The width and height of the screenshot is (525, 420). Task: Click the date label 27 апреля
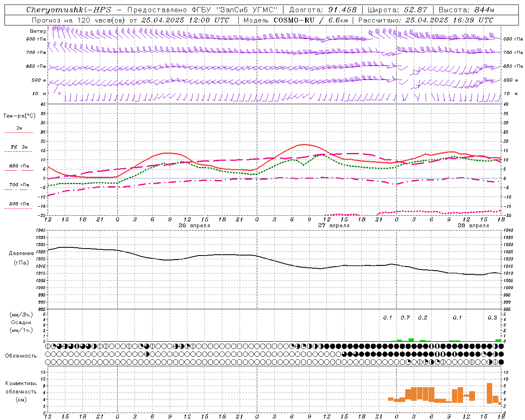point(334,226)
